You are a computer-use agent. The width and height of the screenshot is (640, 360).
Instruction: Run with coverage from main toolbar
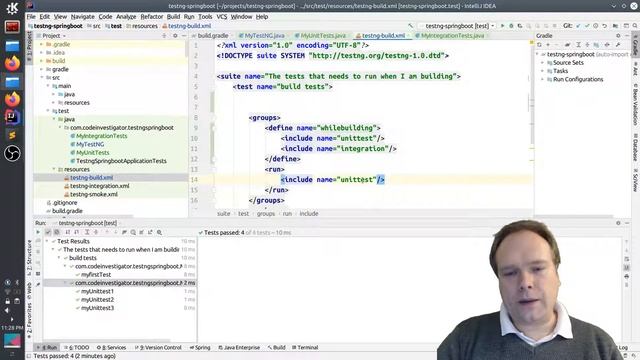pos(520,26)
